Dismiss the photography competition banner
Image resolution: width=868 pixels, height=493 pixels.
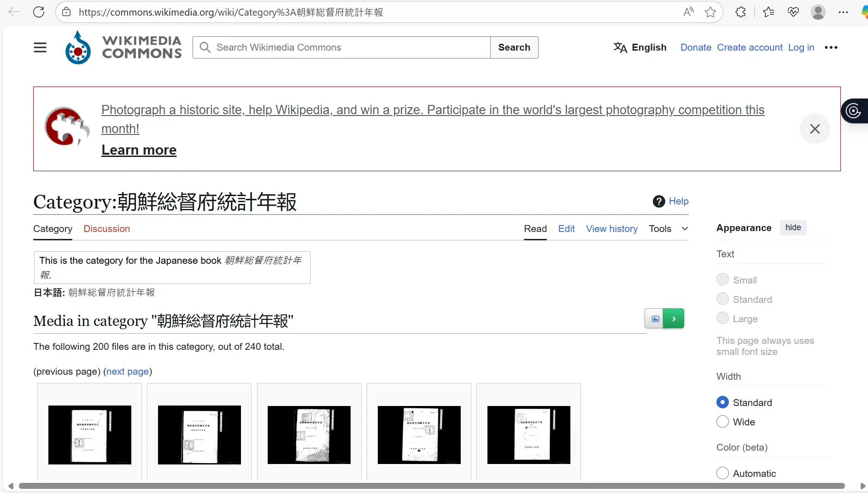815,129
